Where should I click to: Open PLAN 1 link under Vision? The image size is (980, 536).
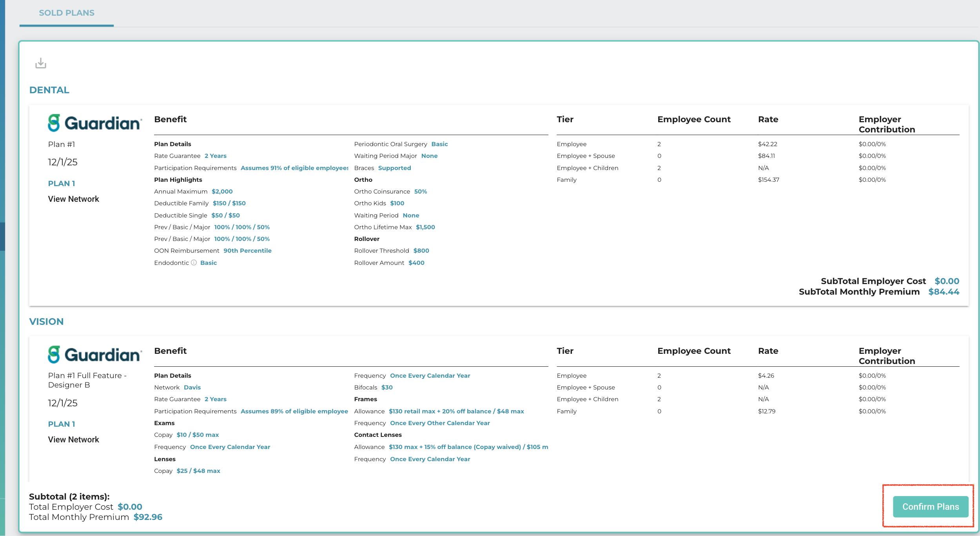pyautogui.click(x=62, y=424)
